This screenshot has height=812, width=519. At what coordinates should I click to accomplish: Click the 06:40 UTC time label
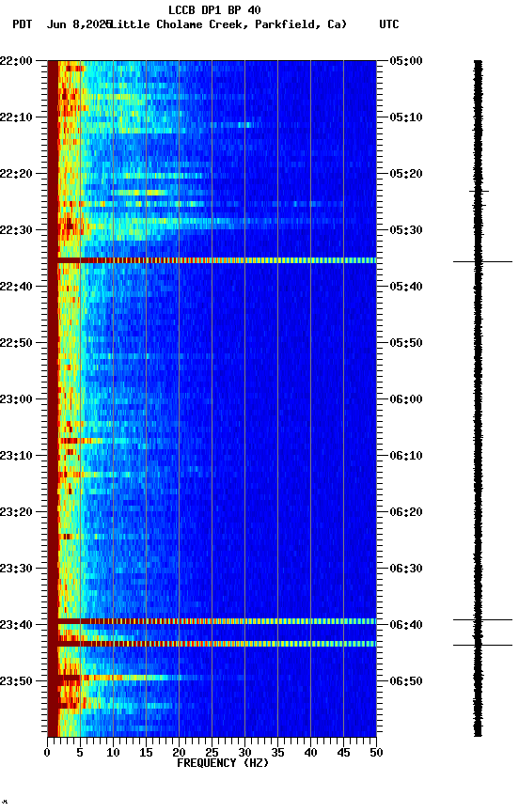point(406,625)
